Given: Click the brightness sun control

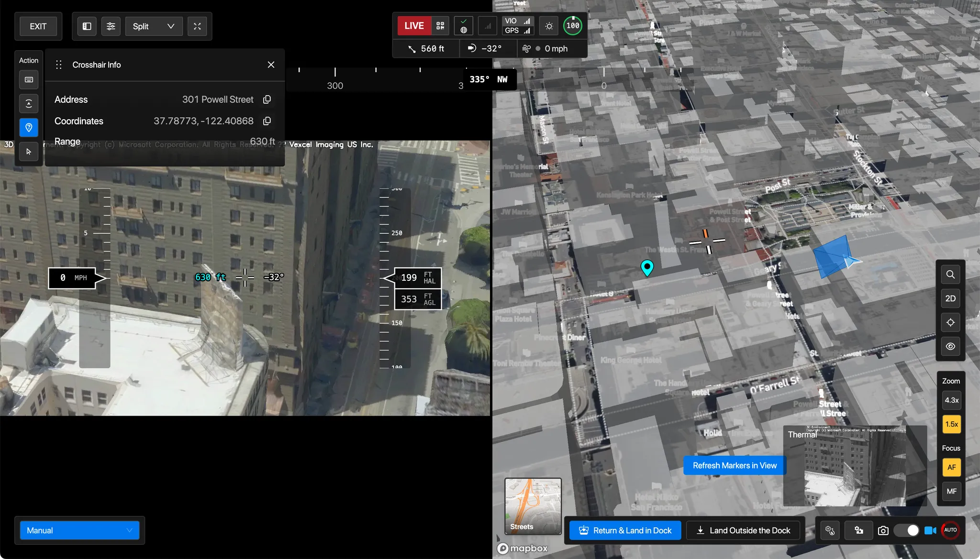Looking at the screenshot, I should point(549,26).
